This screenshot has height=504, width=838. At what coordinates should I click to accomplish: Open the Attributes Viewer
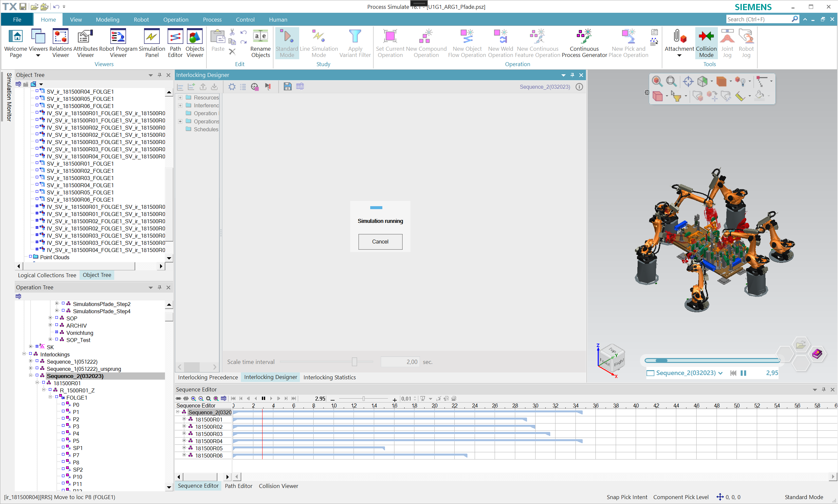pyautogui.click(x=85, y=43)
